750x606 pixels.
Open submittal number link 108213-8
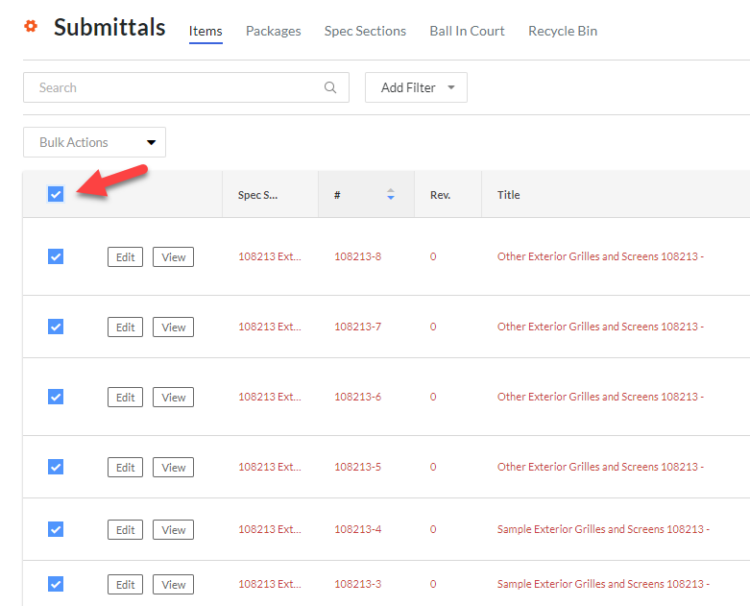[x=357, y=257]
